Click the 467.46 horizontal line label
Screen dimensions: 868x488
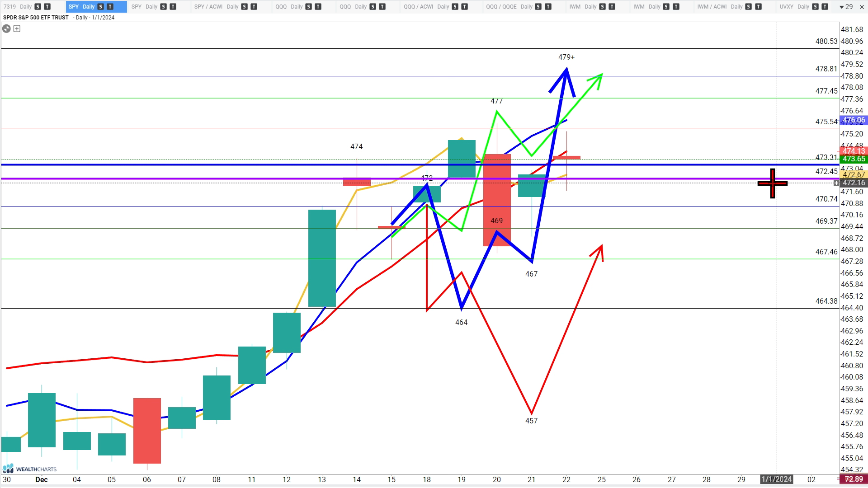[x=826, y=252]
